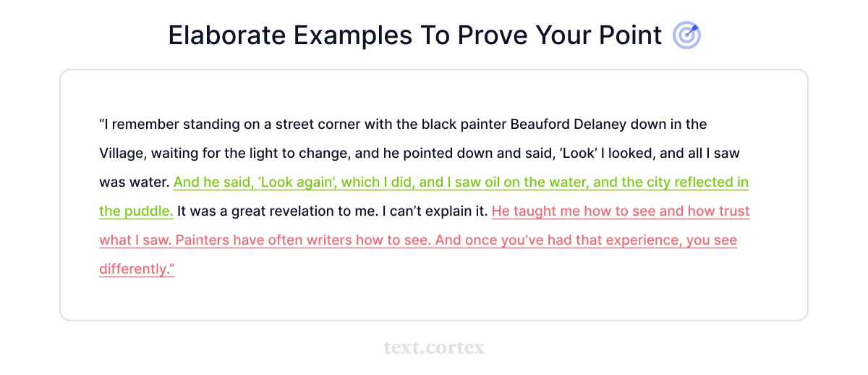Click the word "Village" in the quote
The height and width of the screenshot is (375, 868).
click(121, 153)
